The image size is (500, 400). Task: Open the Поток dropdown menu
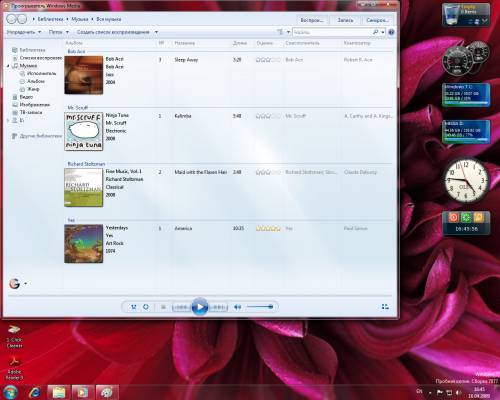coord(58,32)
